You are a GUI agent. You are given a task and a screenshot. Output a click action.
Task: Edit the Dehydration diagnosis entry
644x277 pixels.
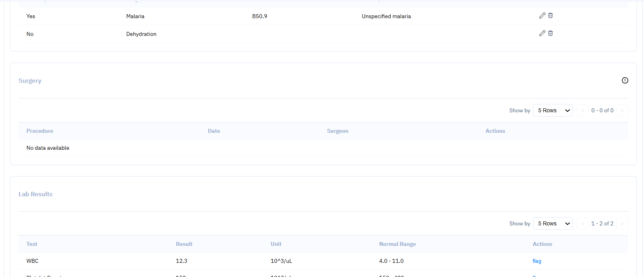(x=542, y=33)
